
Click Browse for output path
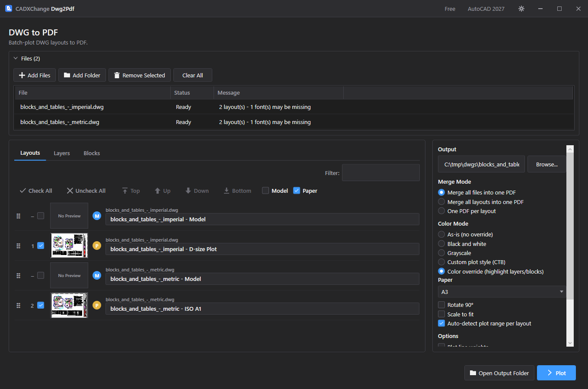point(546,164)
